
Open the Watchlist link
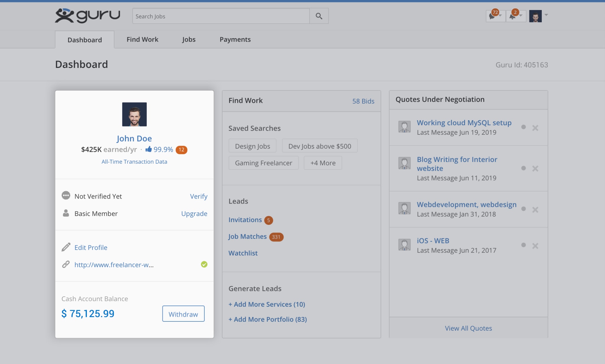[243, 253]
